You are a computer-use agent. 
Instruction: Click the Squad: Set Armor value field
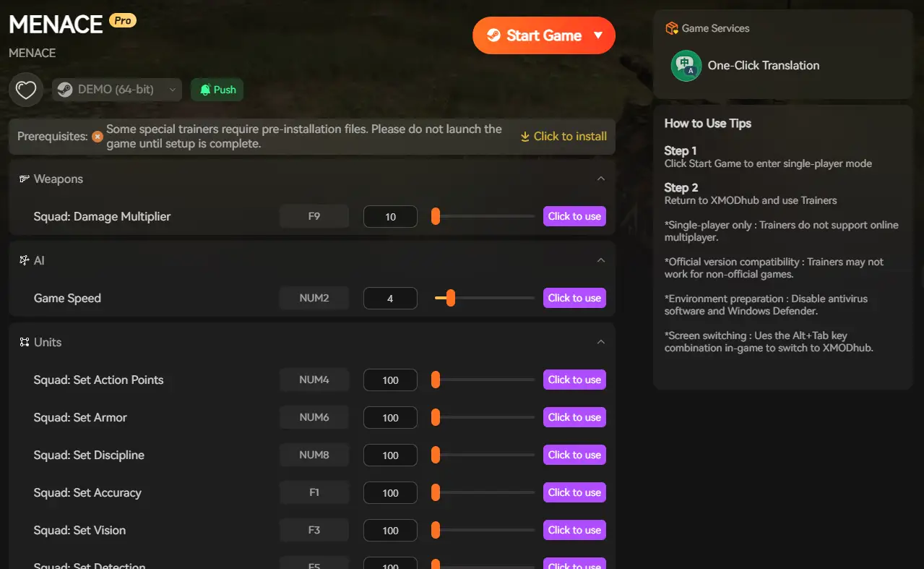pyautogui.click(x=390, y=418)
